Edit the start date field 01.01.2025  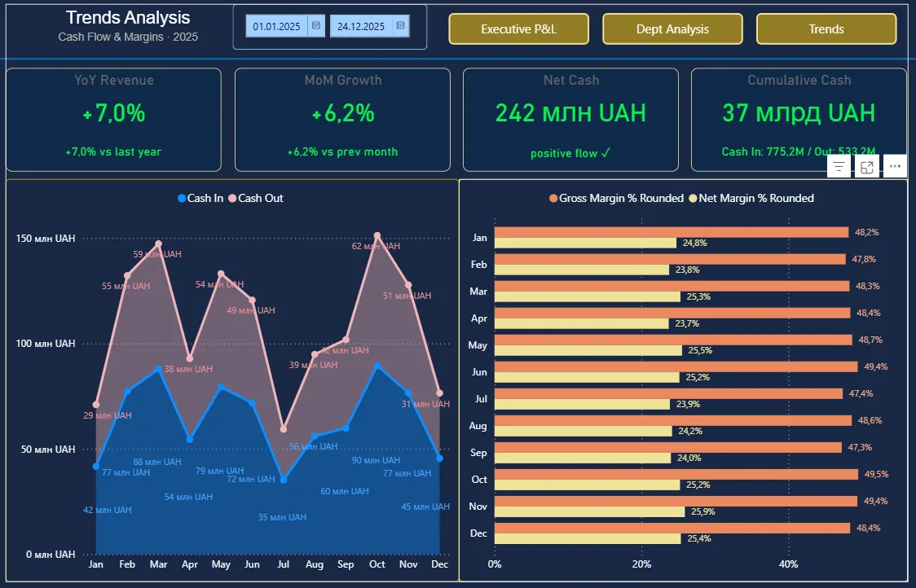277,26
